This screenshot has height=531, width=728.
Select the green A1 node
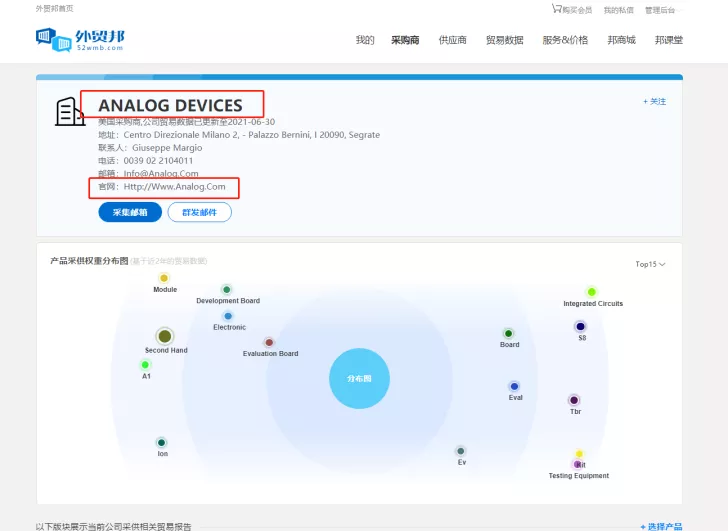coord(145,365)
